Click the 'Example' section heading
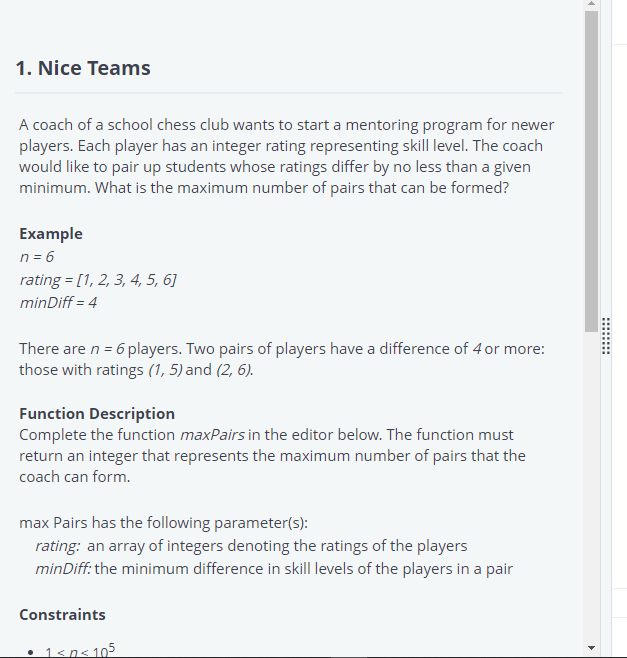This screenshot has height=658, width=627. click(x=51, y=234)
